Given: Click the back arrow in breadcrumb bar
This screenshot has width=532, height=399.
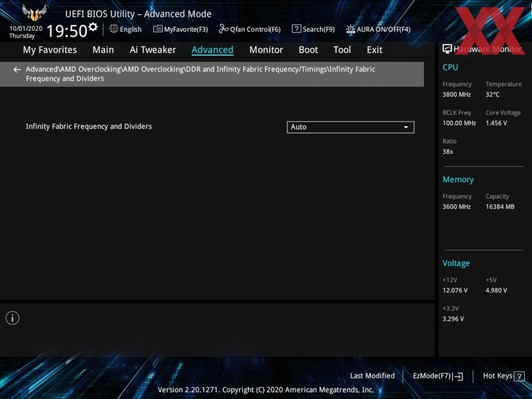Looking at the screenshot, I should [x=17, y=70].
